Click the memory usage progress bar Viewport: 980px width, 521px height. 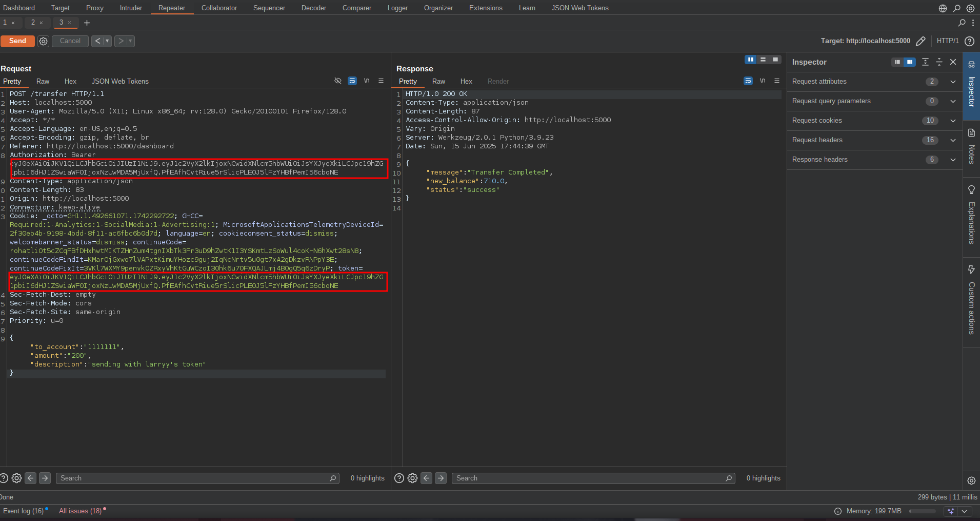(x=922, y=511)
